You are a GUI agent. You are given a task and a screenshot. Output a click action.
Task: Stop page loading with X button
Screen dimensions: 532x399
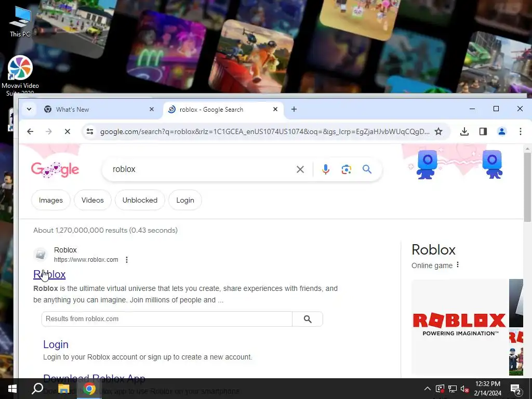point(67,131)
